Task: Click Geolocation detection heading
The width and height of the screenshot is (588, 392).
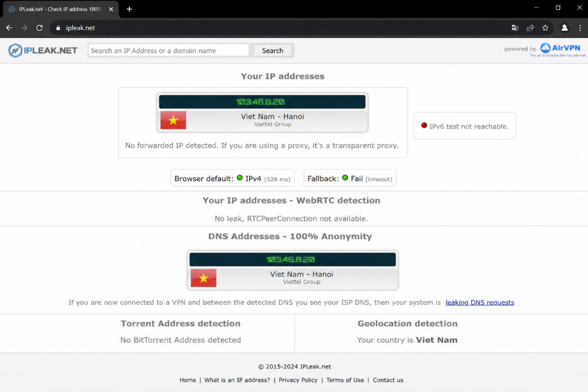Action: click(408, 323)
